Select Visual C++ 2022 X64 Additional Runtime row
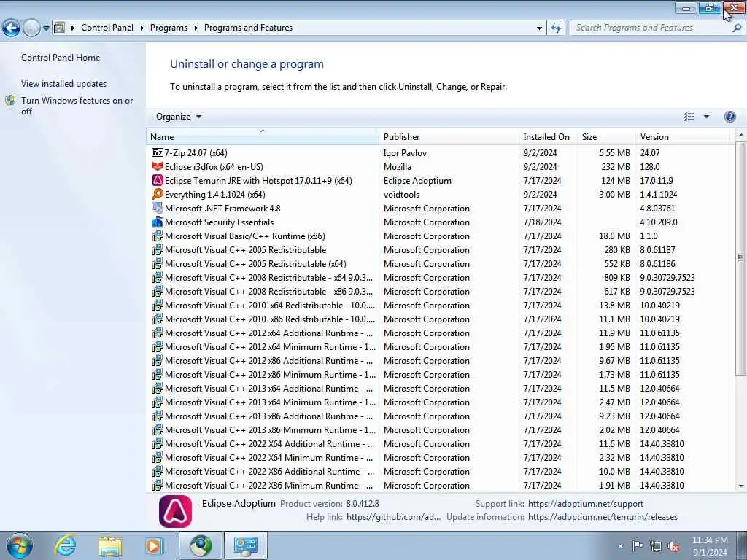747x560 pixels. (x=438, y=444)
